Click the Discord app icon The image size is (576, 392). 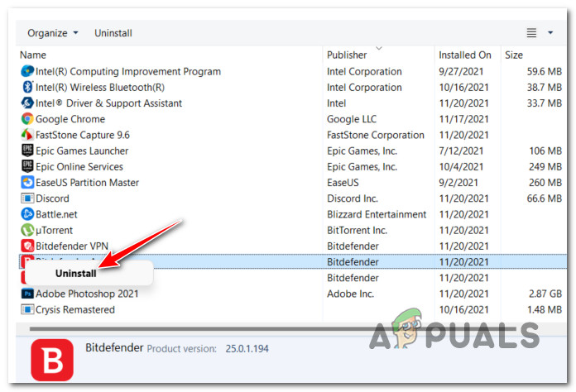[27, 198]
